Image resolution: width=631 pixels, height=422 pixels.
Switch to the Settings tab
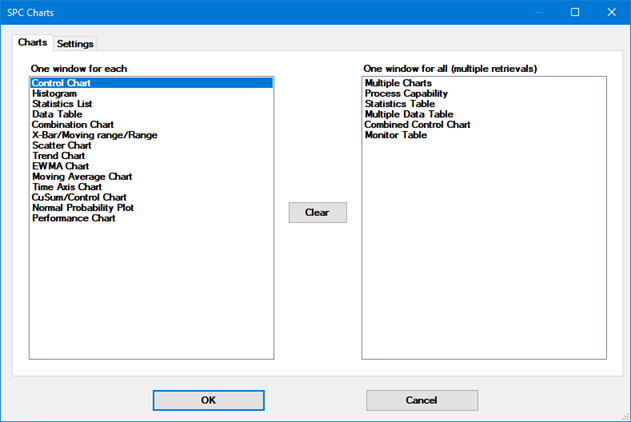pyautogui.click(x=75, y=44)
